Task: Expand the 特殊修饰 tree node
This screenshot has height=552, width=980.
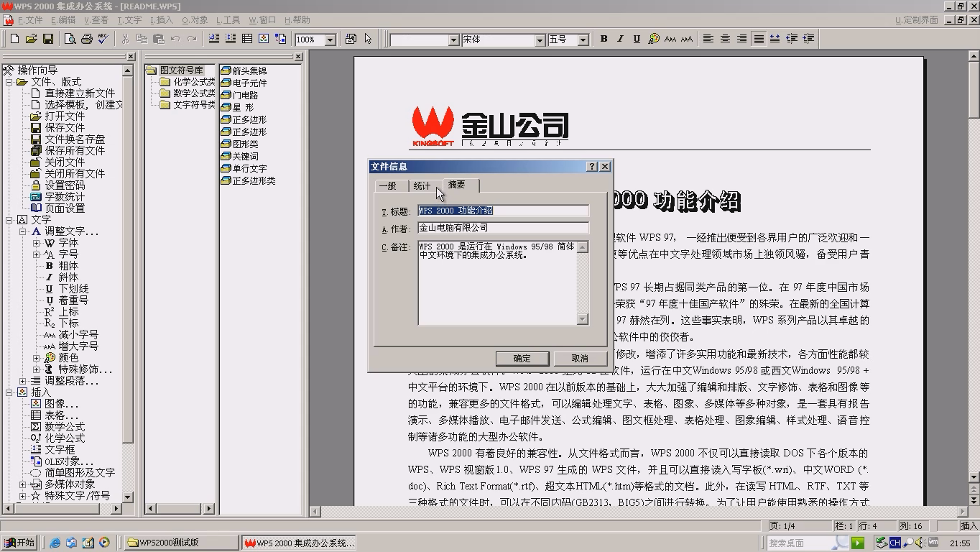Action: click(36, 369)
